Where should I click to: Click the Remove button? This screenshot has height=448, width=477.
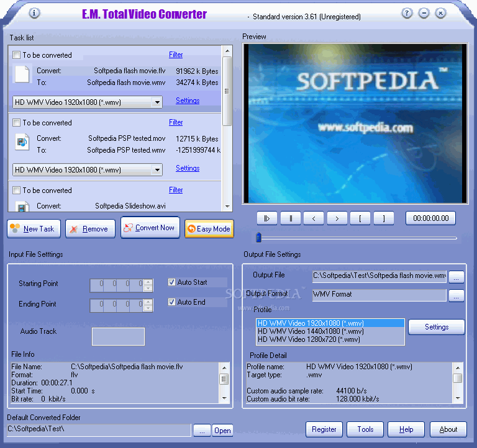(90, 228)
